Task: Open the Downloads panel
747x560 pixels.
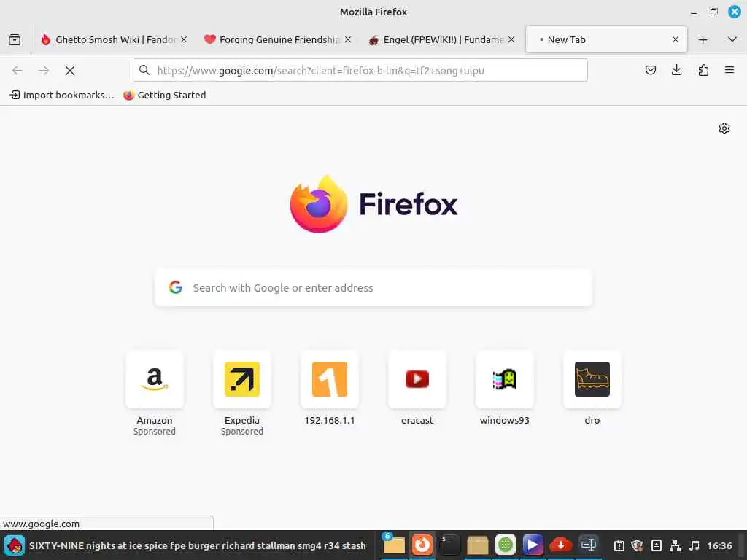Action: (676, 71)
